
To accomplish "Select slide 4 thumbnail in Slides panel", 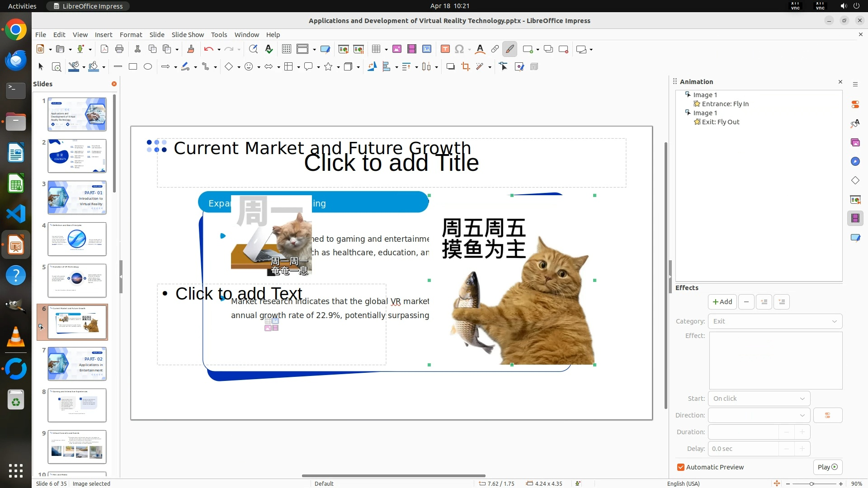I will tap(77, 239).
